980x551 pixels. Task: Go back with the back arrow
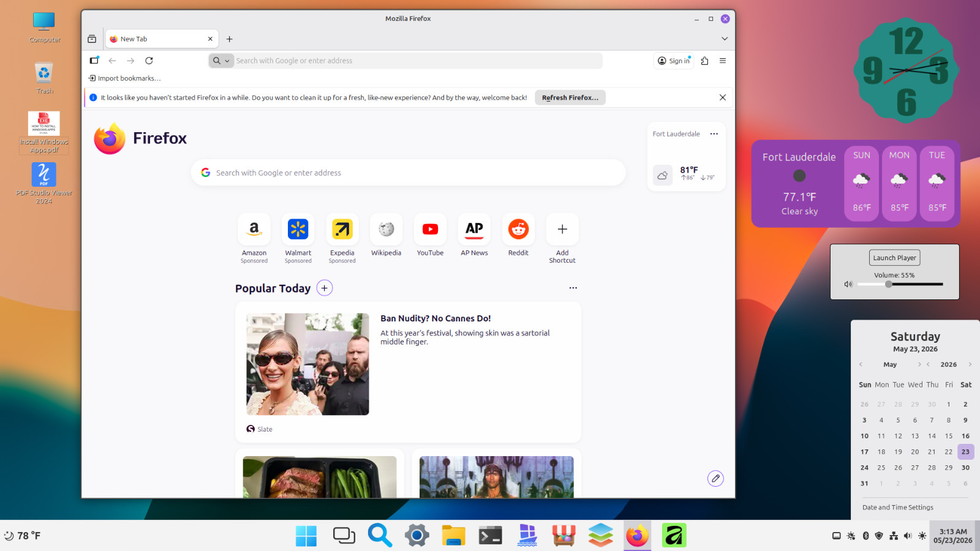[112, 61]
